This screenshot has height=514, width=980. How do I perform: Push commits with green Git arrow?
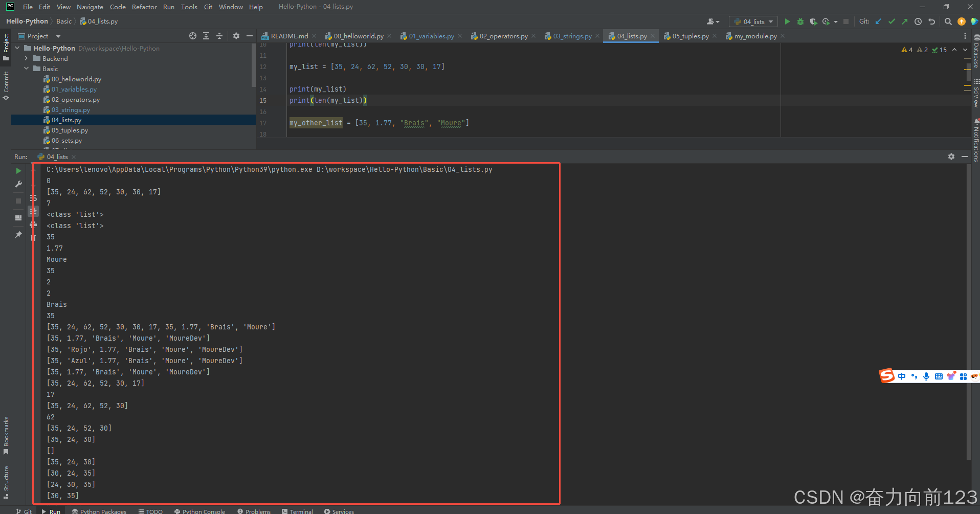904,21
